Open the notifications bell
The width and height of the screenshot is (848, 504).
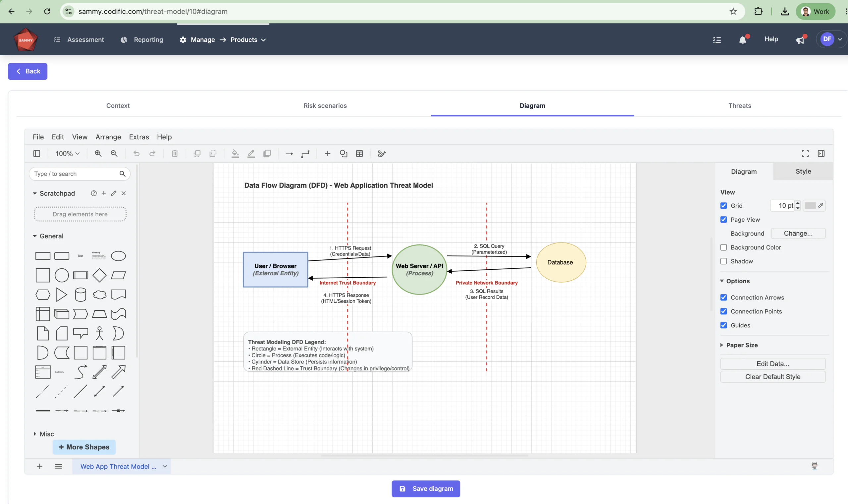pos(743,40)
